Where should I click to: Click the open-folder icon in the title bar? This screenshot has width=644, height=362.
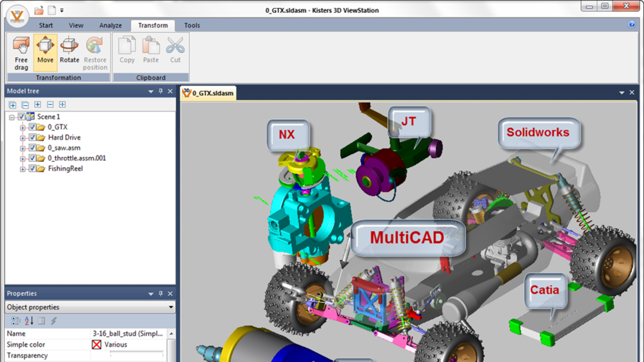tap(39, 10)
